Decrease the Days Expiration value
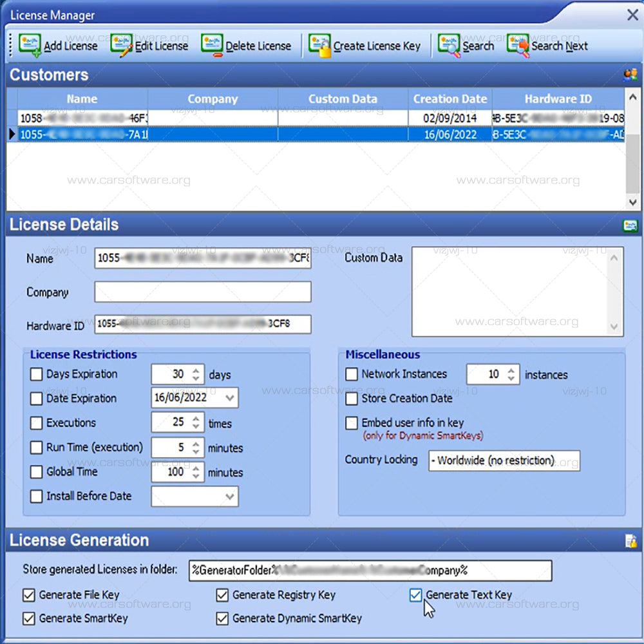 [196, 378]
